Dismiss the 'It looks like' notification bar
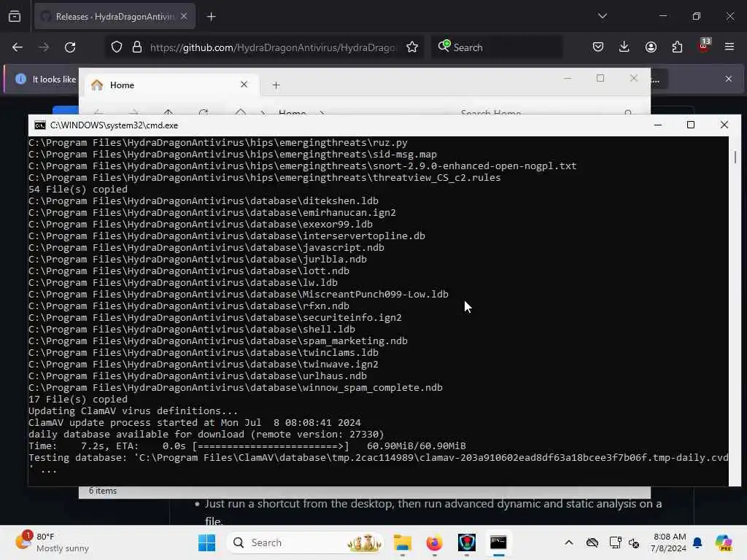747x560 pixels. click(729, 79)
